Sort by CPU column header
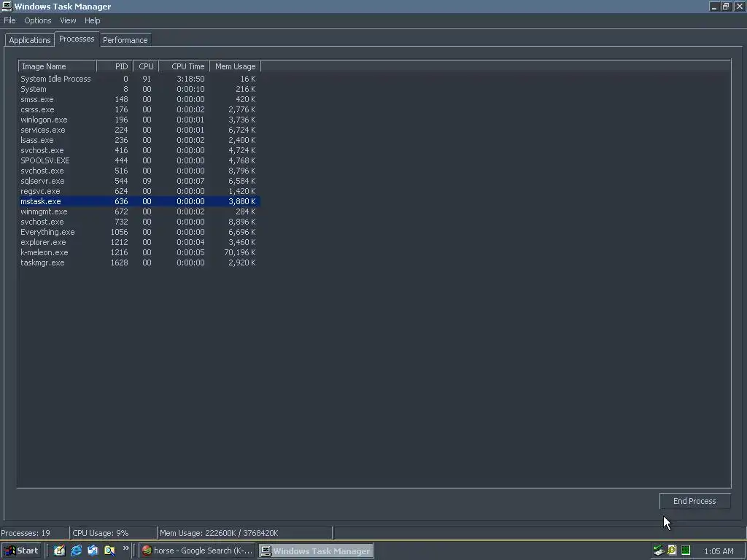Viewport: 747px width, 560px height. pyautogui.click(x=146, y=66)
